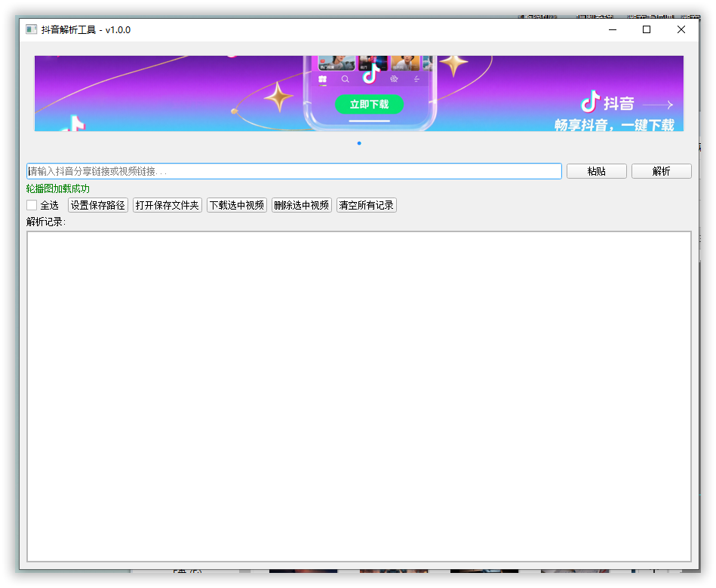Screen dimensions: 716x588
Task: Click the green 立即下载 button in banner
Action: click(369, 104)
